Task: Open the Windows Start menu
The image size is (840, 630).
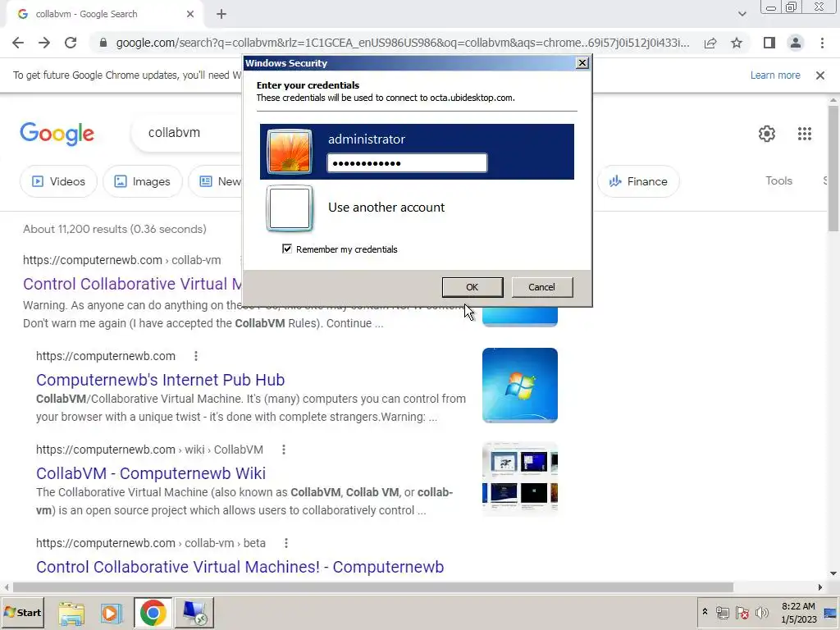Action: point(23,612)
